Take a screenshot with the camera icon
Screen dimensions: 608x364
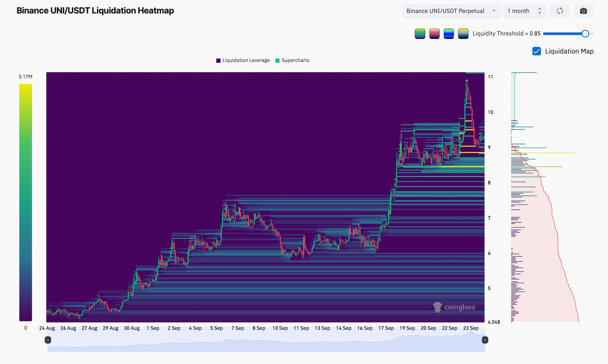tap(583, 11)
